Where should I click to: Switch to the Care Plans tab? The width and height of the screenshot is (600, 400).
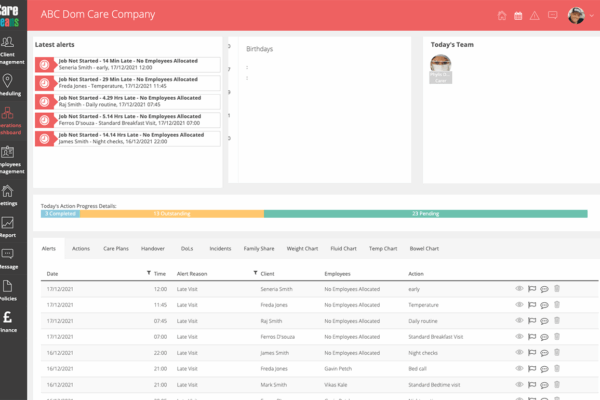coord(116,248)
